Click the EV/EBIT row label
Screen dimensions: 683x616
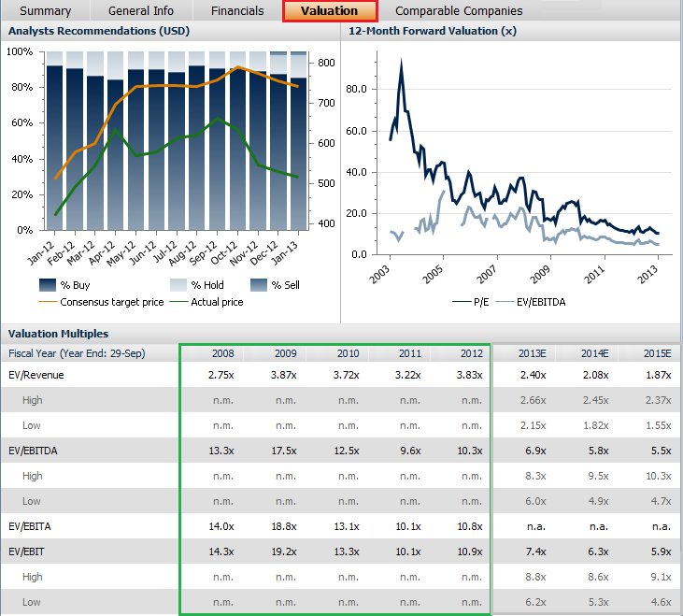26,552
